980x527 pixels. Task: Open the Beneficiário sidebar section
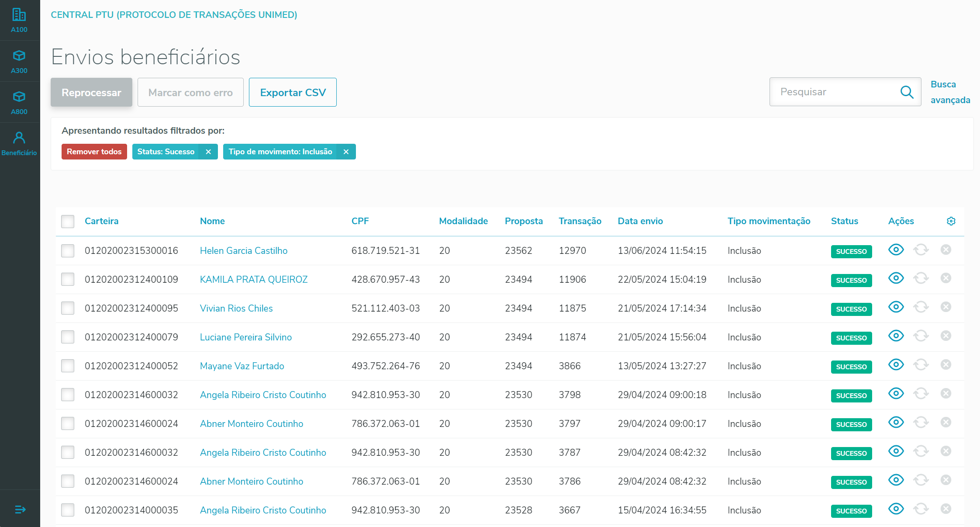[x=19, y=143]
